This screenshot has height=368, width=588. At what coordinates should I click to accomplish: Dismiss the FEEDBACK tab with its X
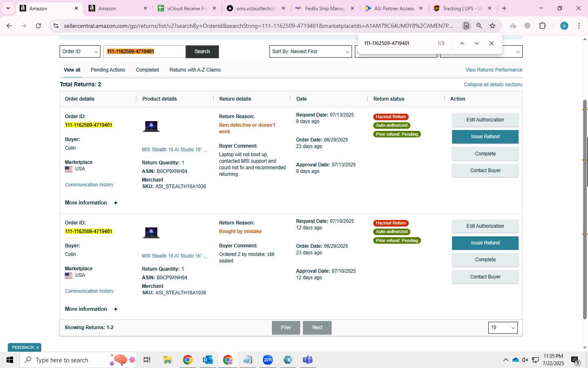(38, 348)
